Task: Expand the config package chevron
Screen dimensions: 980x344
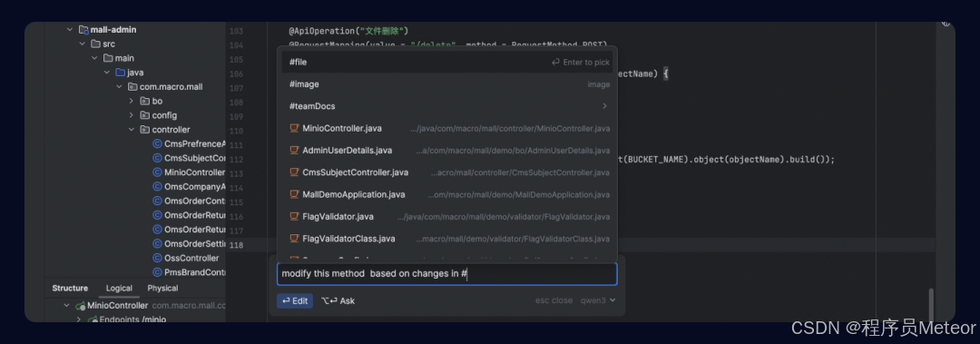Action: tap(132, 115)
